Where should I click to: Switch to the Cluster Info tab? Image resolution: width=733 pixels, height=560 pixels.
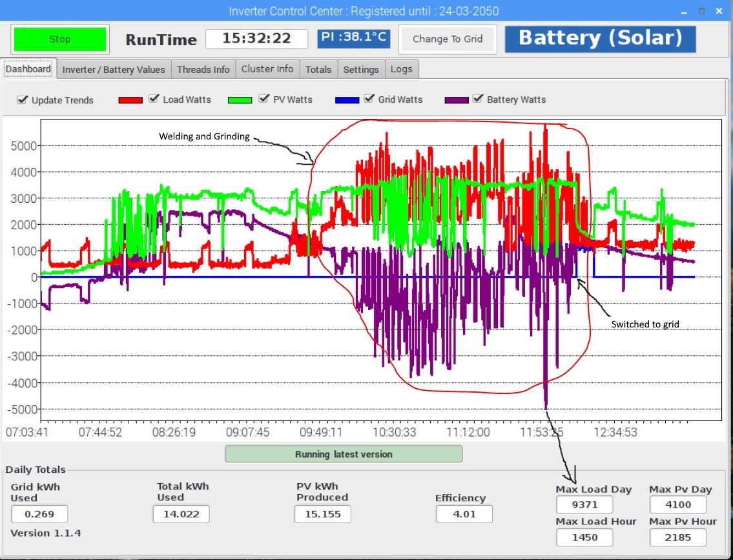(267, 69)
